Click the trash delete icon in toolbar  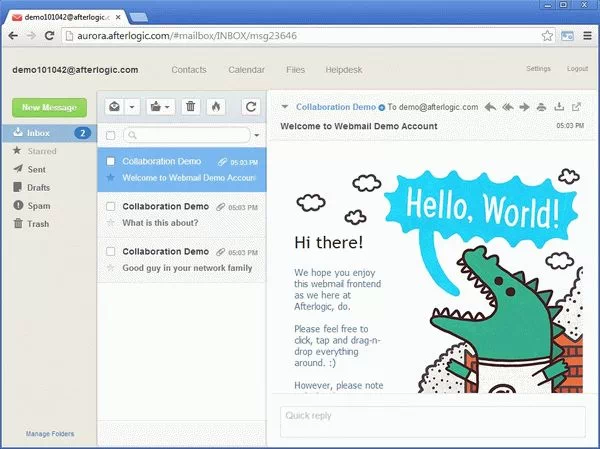pos(191,107)
